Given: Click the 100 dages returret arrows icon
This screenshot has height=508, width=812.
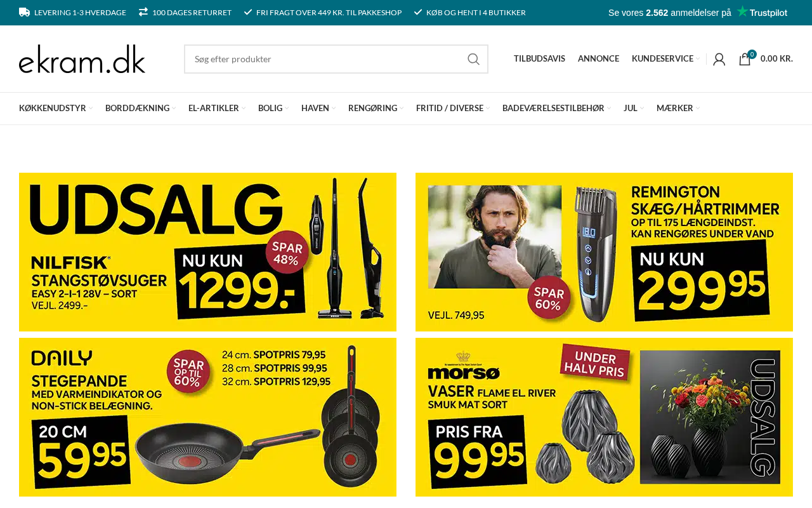Looking at the screenshot, I should [143, 12].
